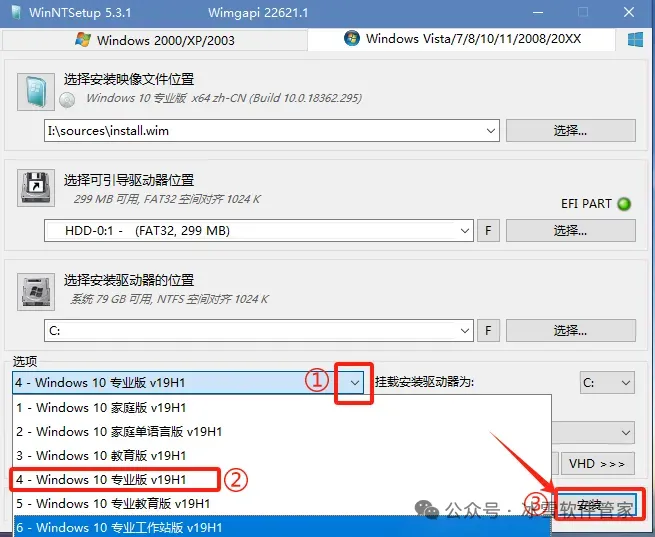Click the installation image file location icon
The image size is (655, 537).
coord(36,92)
